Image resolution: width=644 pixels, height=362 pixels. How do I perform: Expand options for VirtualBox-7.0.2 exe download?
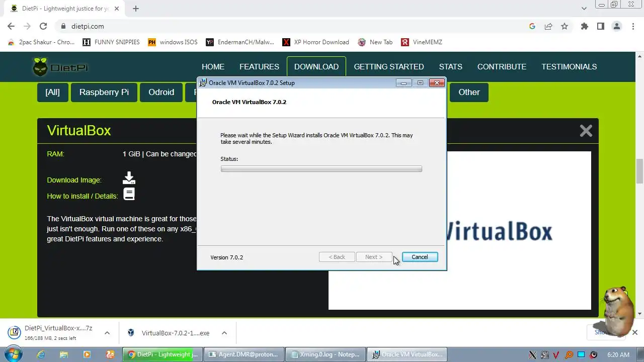(x=224, y=333)
